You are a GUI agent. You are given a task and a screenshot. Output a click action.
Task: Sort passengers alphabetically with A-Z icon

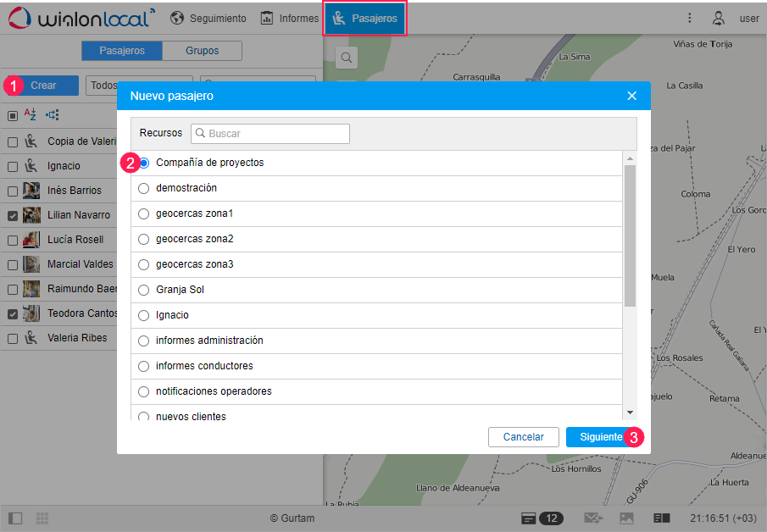(x=31, y=114)
